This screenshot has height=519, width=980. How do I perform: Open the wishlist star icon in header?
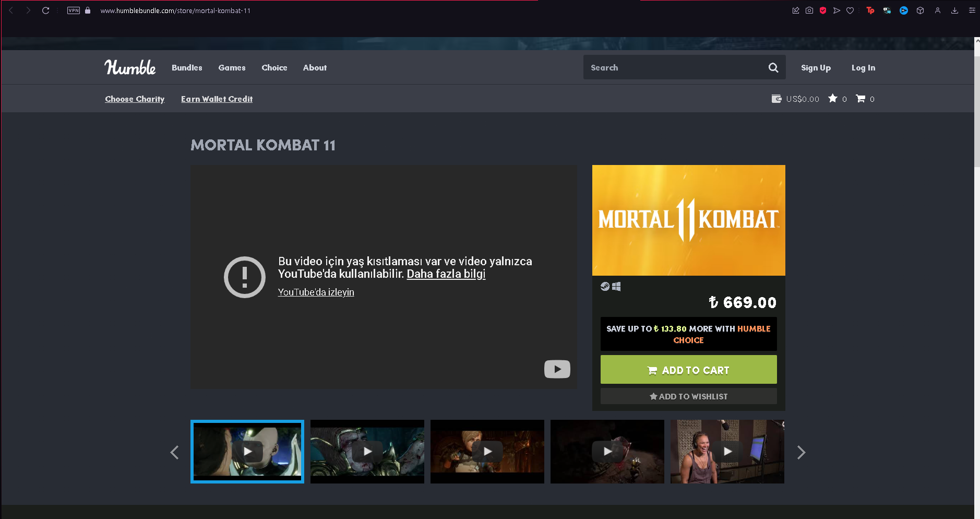pos(833,98)
